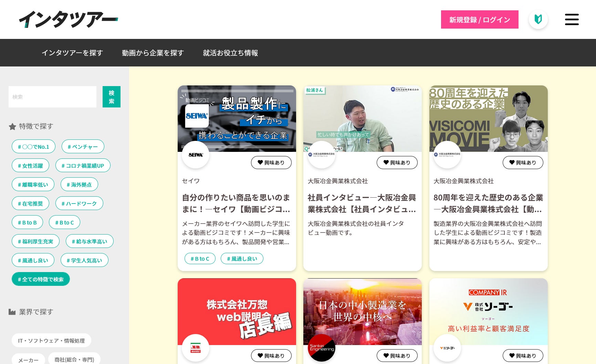This screenshot has width=596, height=364.
Task: Open the SEIWA 製品製作 video thumbnail
Action: tap(237, 118)
